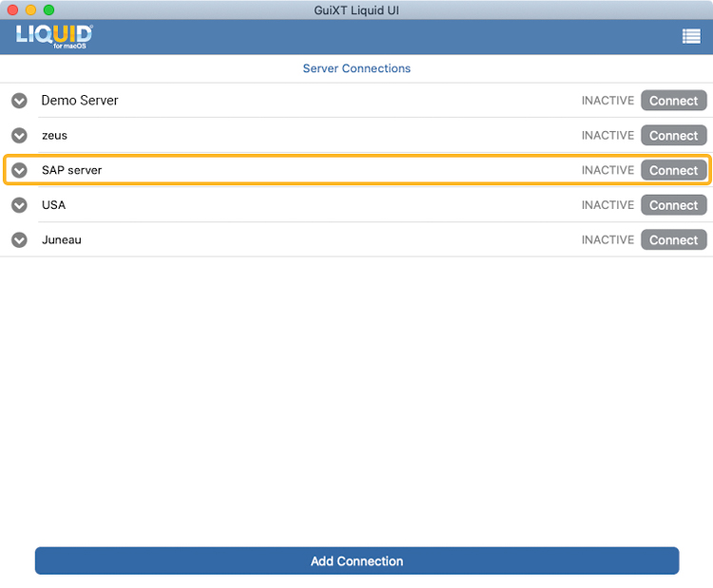Open the hamburger list menu icon
The width and height of the screenshot is (713, 588).
click(690, 36)
